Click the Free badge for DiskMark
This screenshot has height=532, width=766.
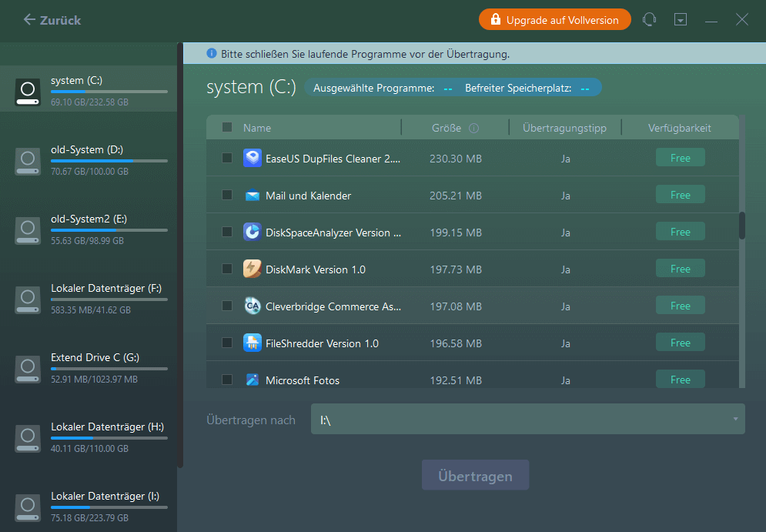tap(680, 269)
